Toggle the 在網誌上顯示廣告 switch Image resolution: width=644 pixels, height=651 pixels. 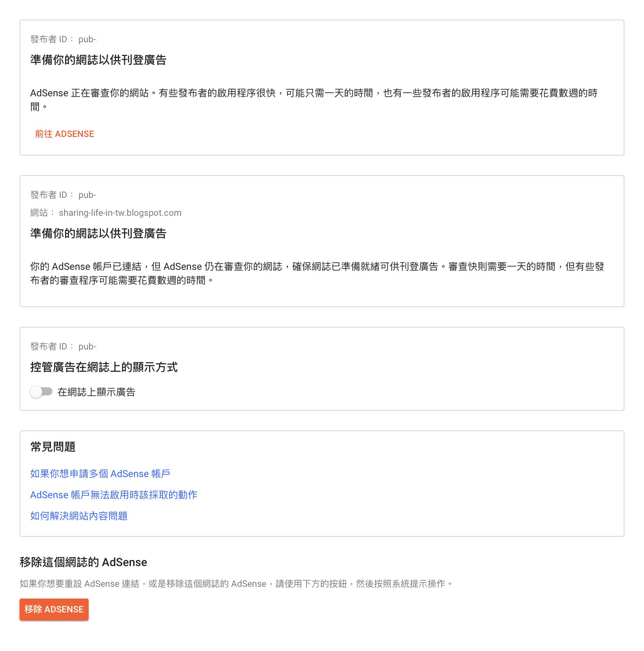click(41, 392)
